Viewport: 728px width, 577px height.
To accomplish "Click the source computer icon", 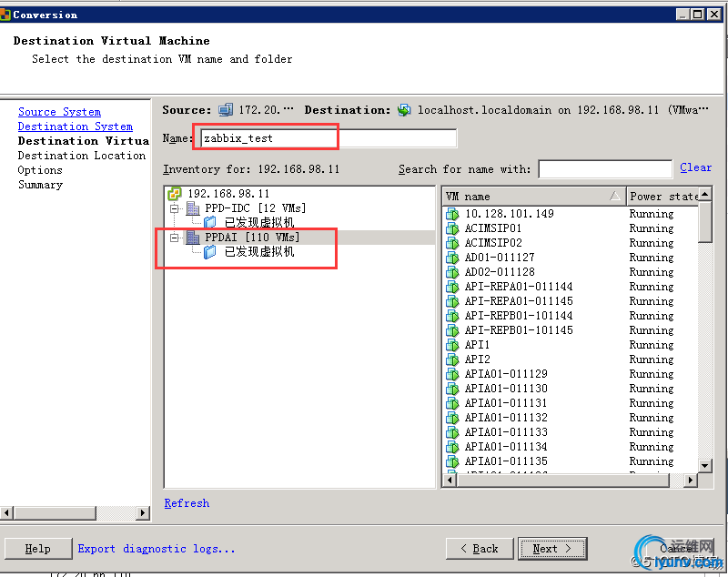I will (226, 110).
